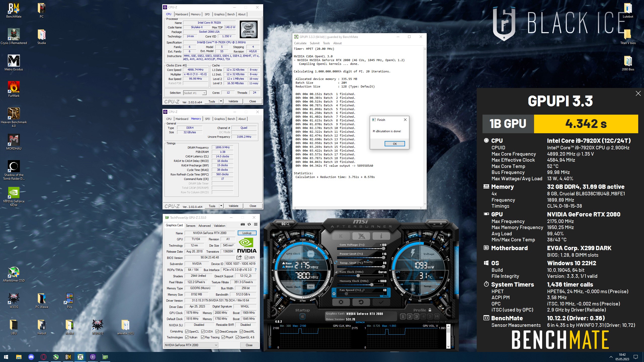Select profile slot 1 in Afterburner

coord(403,316)
